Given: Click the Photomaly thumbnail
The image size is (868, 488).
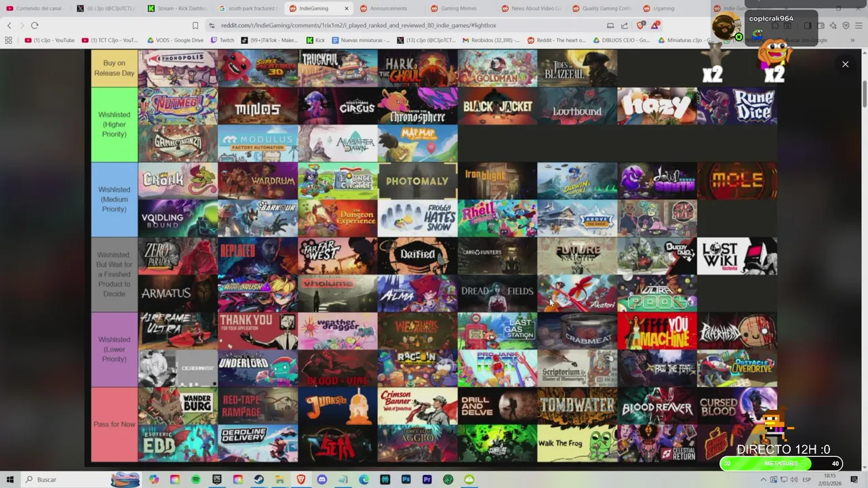Looking at the screenshot, I should (418, 181).
